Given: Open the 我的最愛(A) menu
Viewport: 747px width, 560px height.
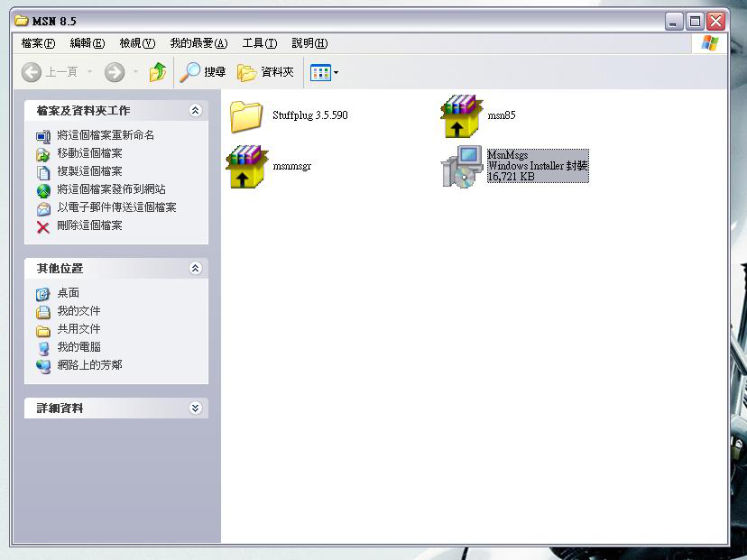Looking at the screenshot, I should click(198, 43).
